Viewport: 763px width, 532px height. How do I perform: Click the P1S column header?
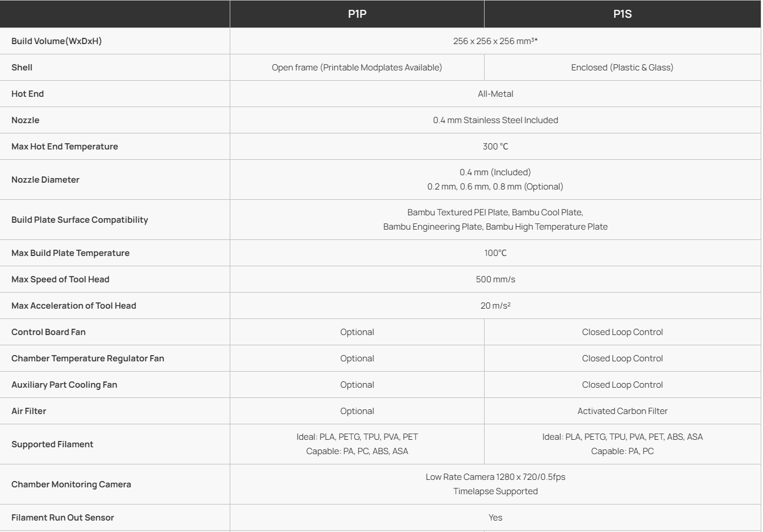tap(622, 14)
